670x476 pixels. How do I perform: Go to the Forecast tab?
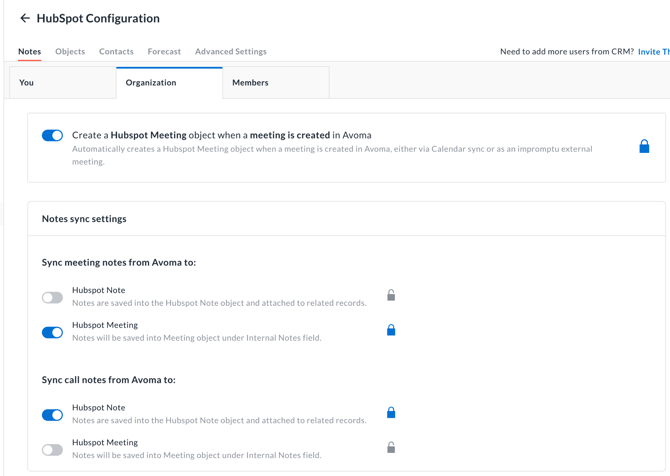164,51
